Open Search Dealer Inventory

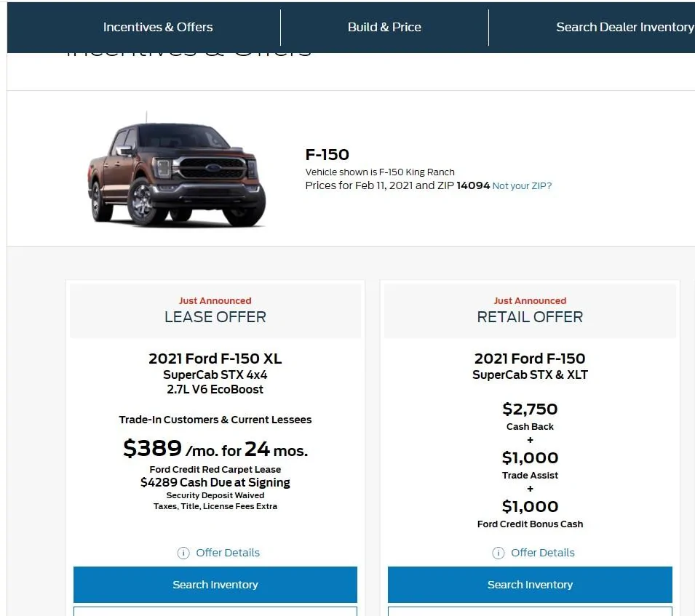[x=624, y=27]
